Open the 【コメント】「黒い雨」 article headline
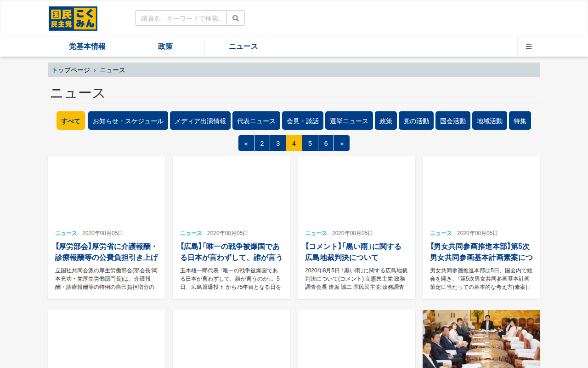The image size is (588, 368). (x=353, y=252)
